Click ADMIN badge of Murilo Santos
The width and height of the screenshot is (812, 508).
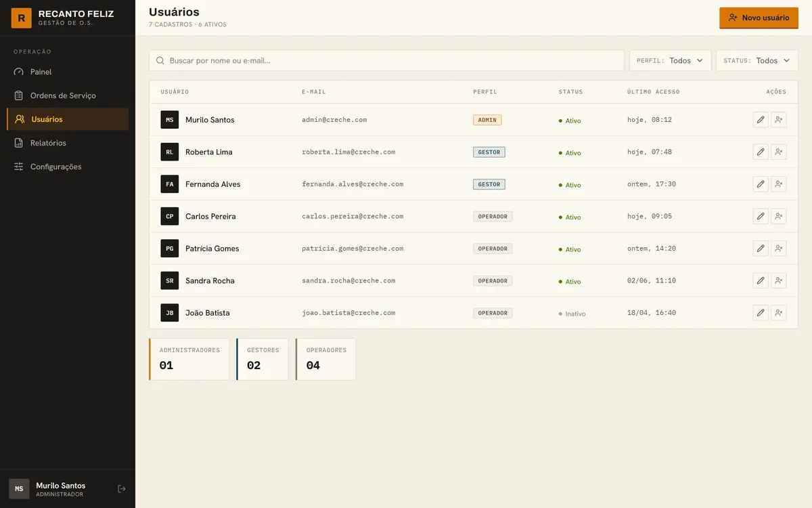pos(487,120)
